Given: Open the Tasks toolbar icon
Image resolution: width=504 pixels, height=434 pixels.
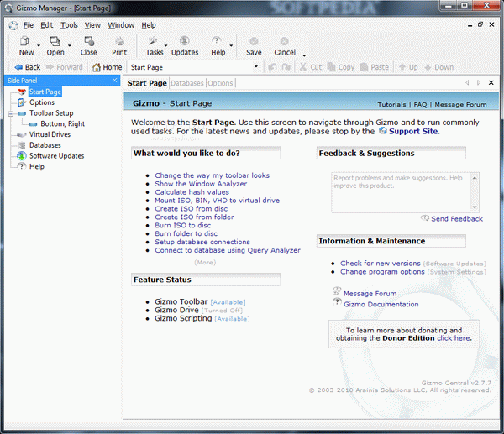Looking at the screenshot, I should [153, 41].
